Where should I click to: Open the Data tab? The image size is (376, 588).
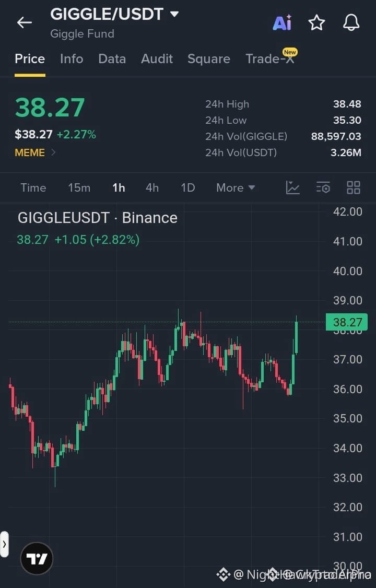point(112,59)
